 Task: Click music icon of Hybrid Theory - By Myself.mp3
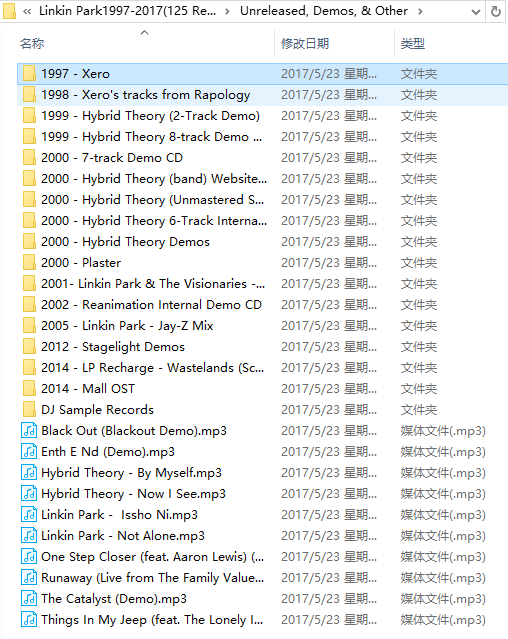(x=29, y=472)
